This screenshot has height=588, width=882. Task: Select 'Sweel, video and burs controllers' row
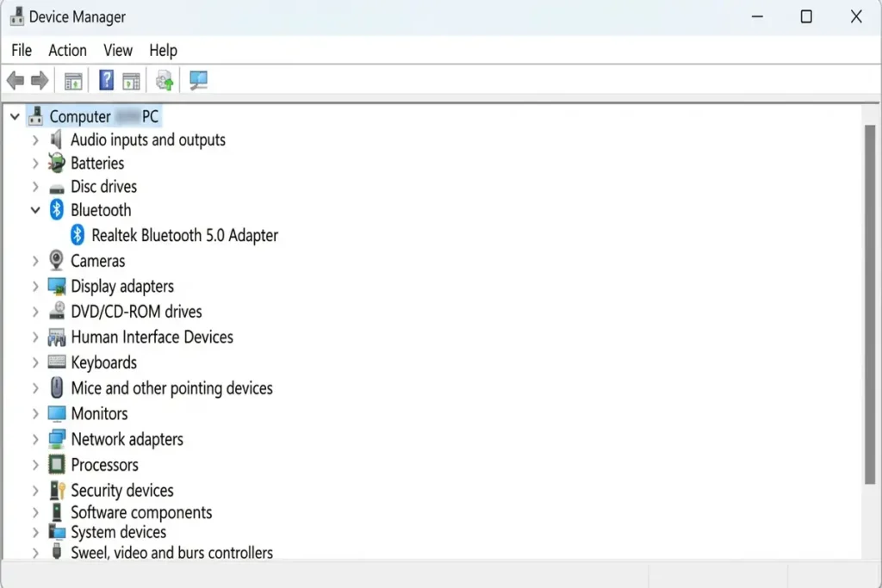pyautogui.click(x=171, y=553)
